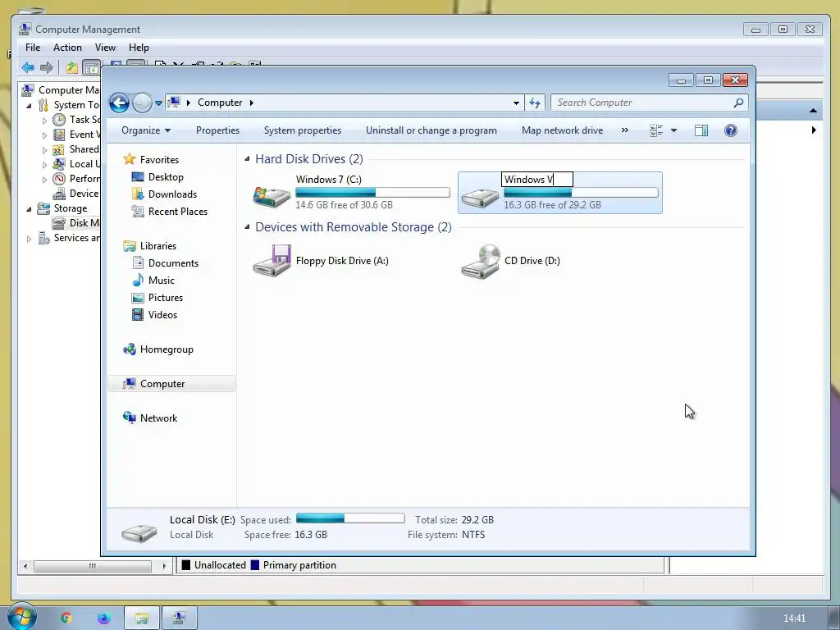Collapse System Tools tree node

pyautogui.click(x=29, y=106)
